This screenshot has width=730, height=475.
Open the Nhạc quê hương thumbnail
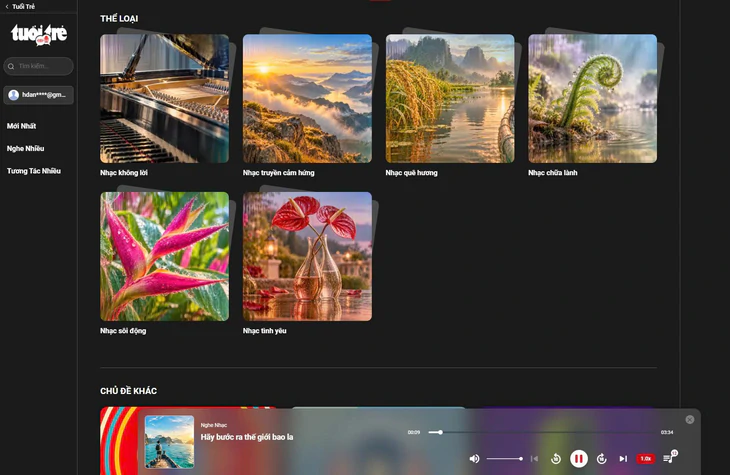pos(450,99)
